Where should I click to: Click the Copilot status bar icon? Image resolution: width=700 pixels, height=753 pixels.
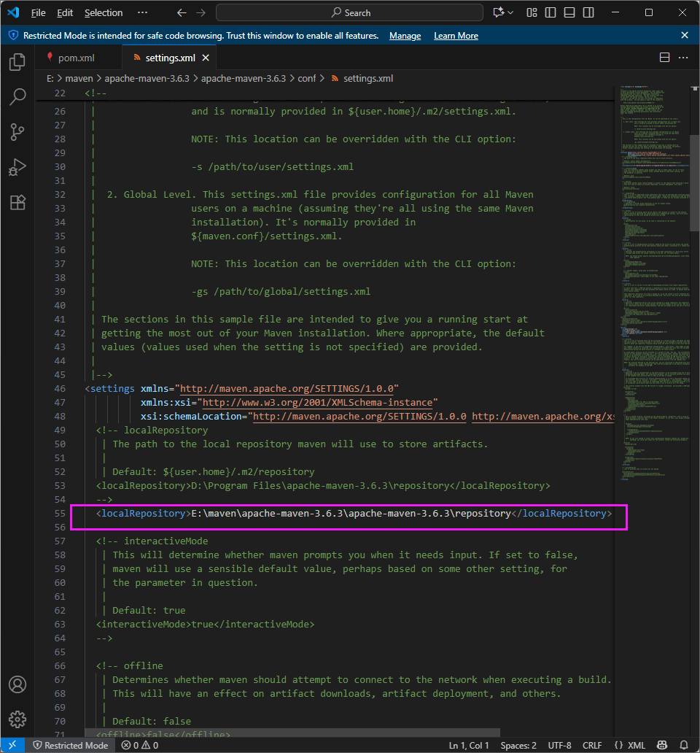pyautogui.click(x=662, y=745)
